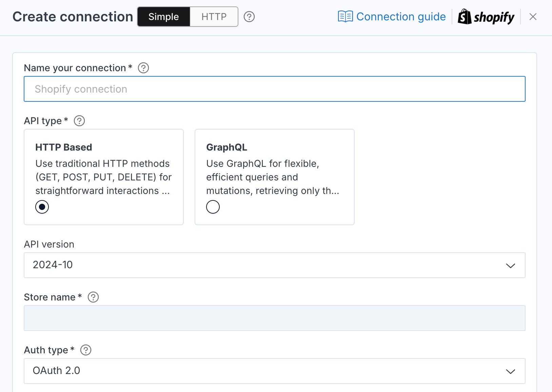Focus the Store name input field

[x=275, y=318]
